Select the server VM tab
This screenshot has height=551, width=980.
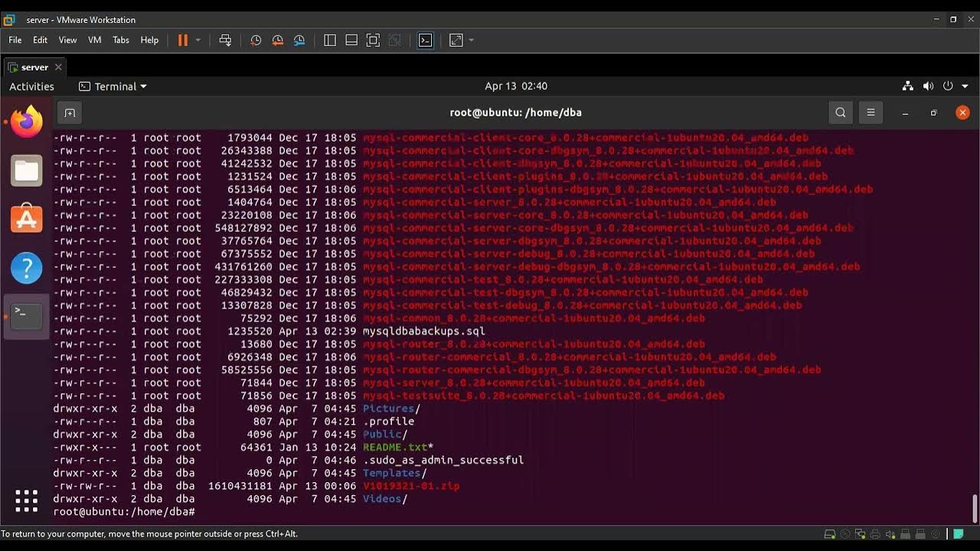point(34,67)
